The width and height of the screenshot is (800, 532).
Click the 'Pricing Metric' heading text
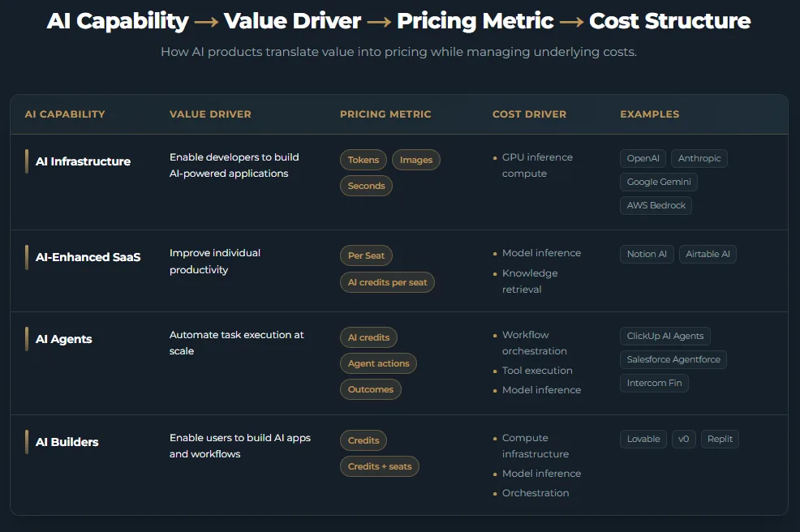pos(475,21)
